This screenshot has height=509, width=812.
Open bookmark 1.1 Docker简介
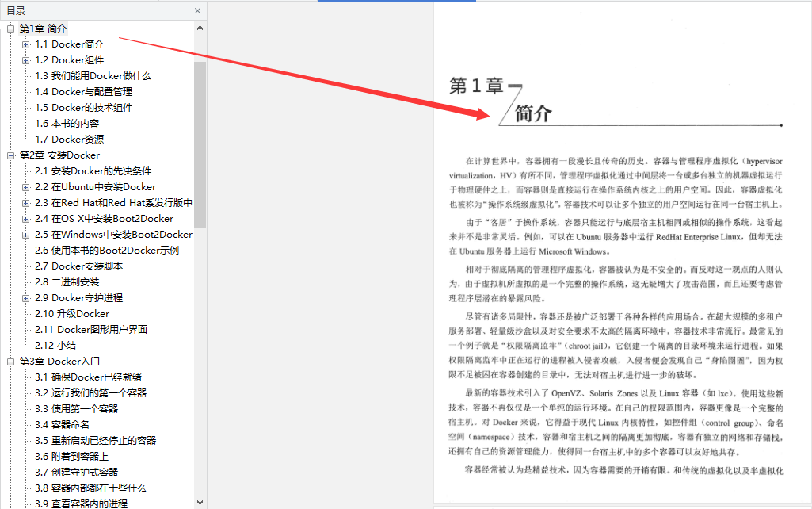click(x=70, y=44)
